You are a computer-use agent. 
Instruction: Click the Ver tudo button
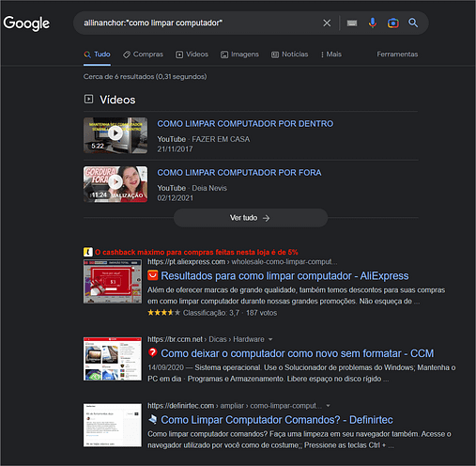251,218
